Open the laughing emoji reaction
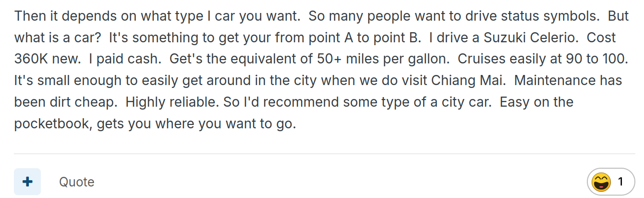The height and width of the screenshot is (198, 644). click(601, 182)
